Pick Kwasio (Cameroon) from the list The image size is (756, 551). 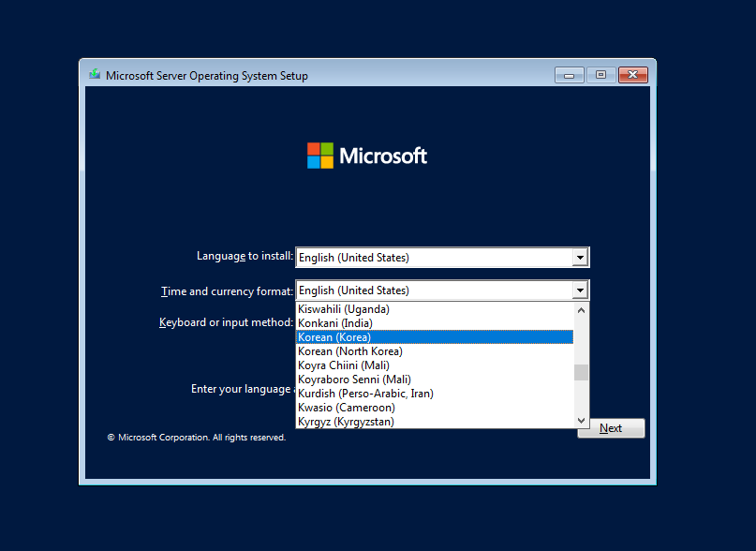pyautogui.click(x=435, y=408)
